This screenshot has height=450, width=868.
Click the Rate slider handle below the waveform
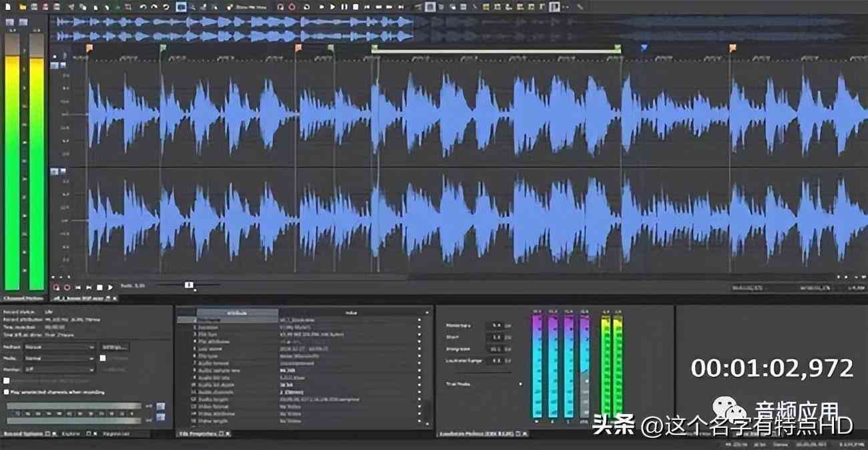(x=189, y=285)
